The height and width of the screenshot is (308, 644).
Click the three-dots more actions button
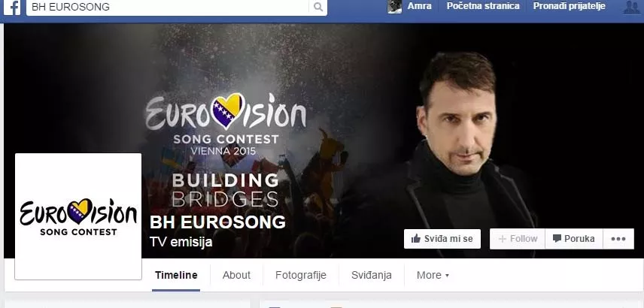tap(618, 239)
